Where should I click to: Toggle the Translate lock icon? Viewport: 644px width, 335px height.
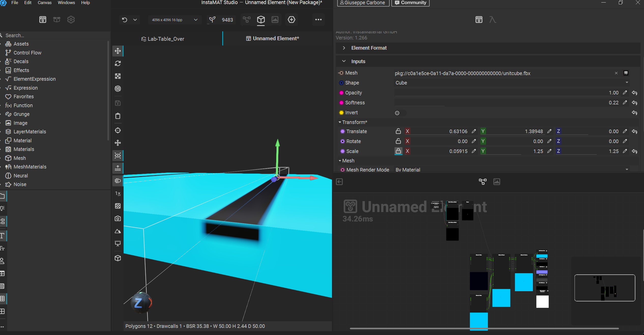(398, 131)
